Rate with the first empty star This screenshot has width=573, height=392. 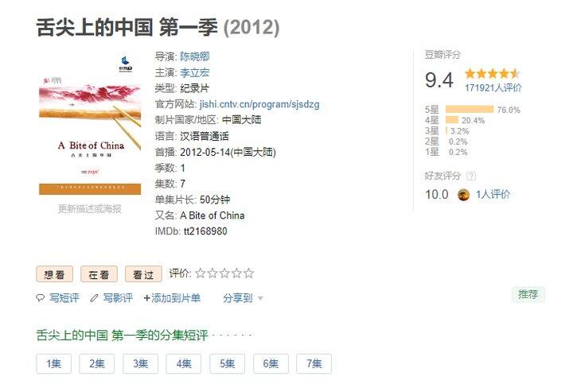pos(201,273)
